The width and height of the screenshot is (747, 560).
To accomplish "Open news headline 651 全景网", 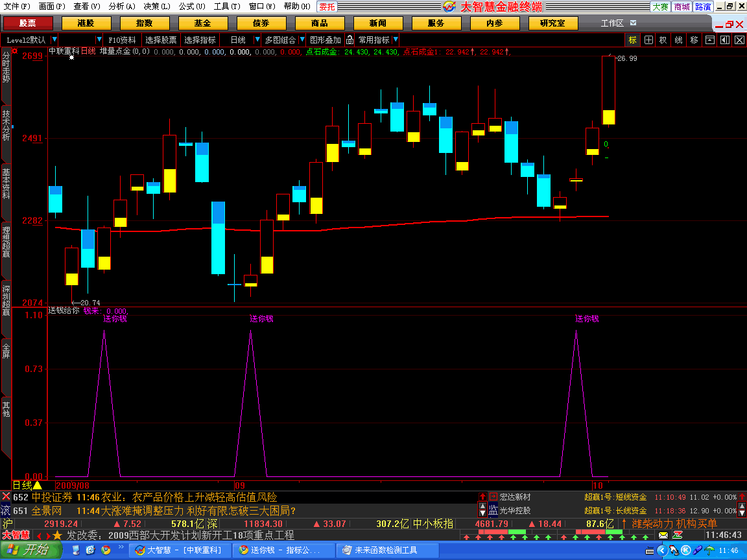I will [x=154, y=511].
